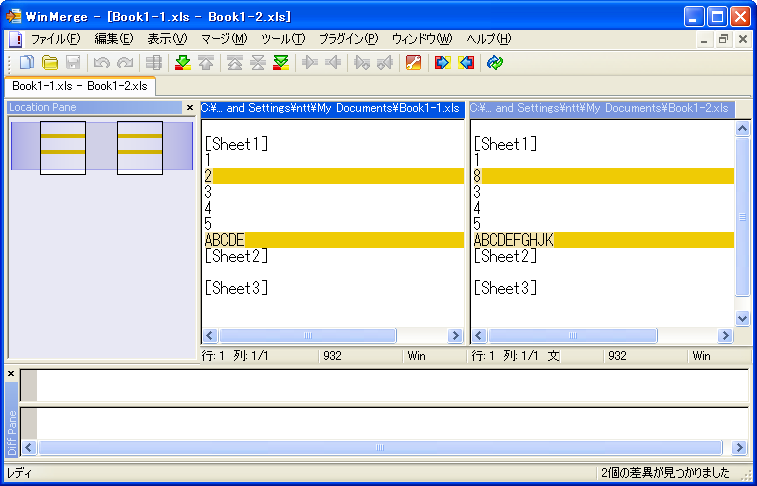
Task: Select the Book1-1.xls - Book1-2.xls tab
Action: click(80, 86)
